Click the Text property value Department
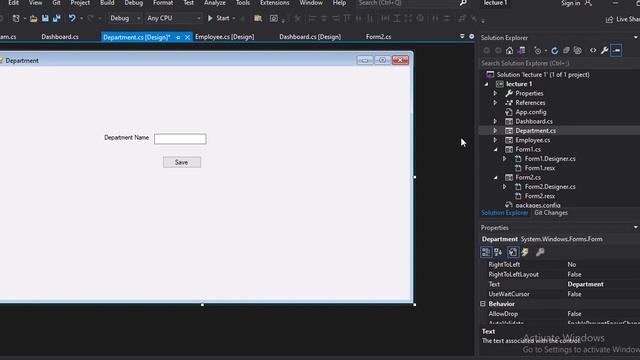The height and width of the screenshot is (360, 640). click(585, 284)
